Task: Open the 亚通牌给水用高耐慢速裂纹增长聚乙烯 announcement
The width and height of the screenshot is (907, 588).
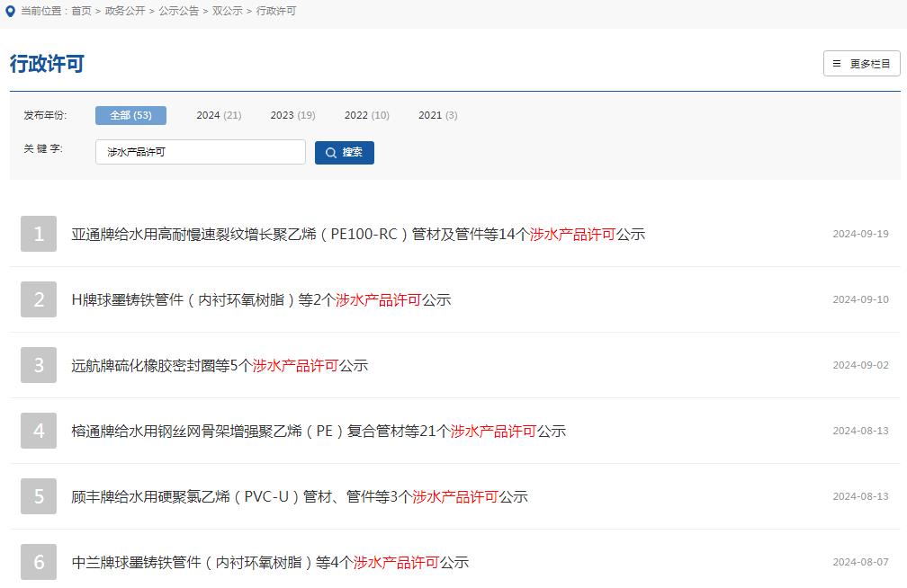Action: tap(358, 234)
